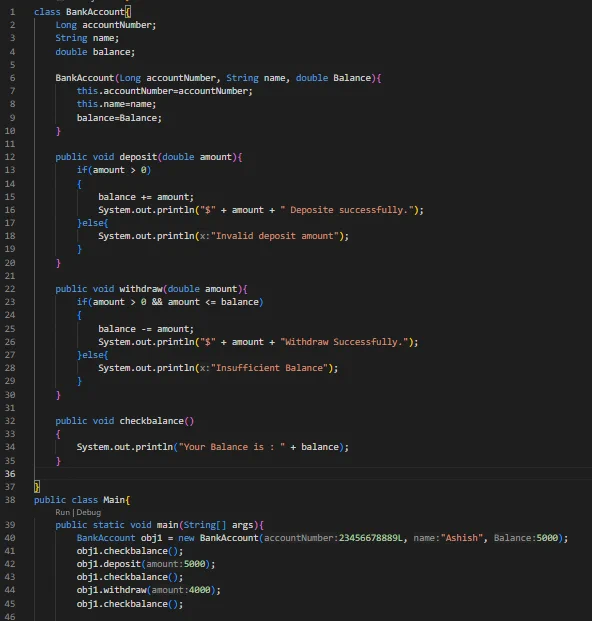Click line number 22 in the gutter
The width and height of the screenshot is (592, 621).
(10, 289)
